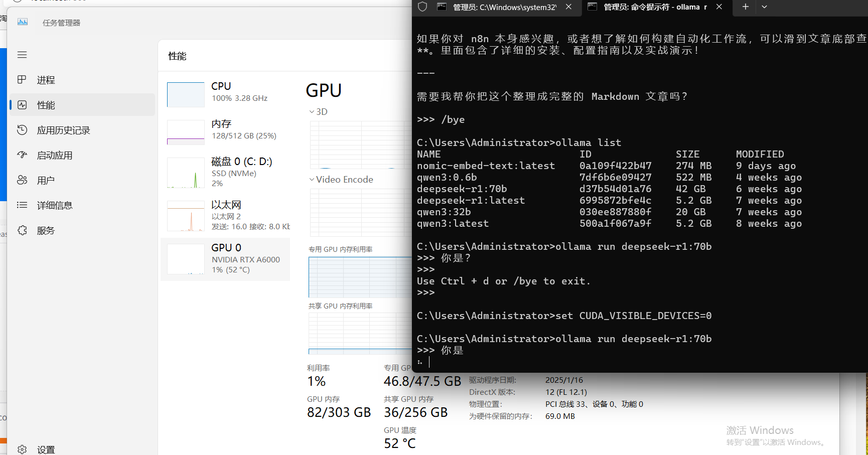Viewport: 868px width, 455px height.
Task: Switch to the C:\Windows\system32 terminal tab
Action: tap(504, 7)
